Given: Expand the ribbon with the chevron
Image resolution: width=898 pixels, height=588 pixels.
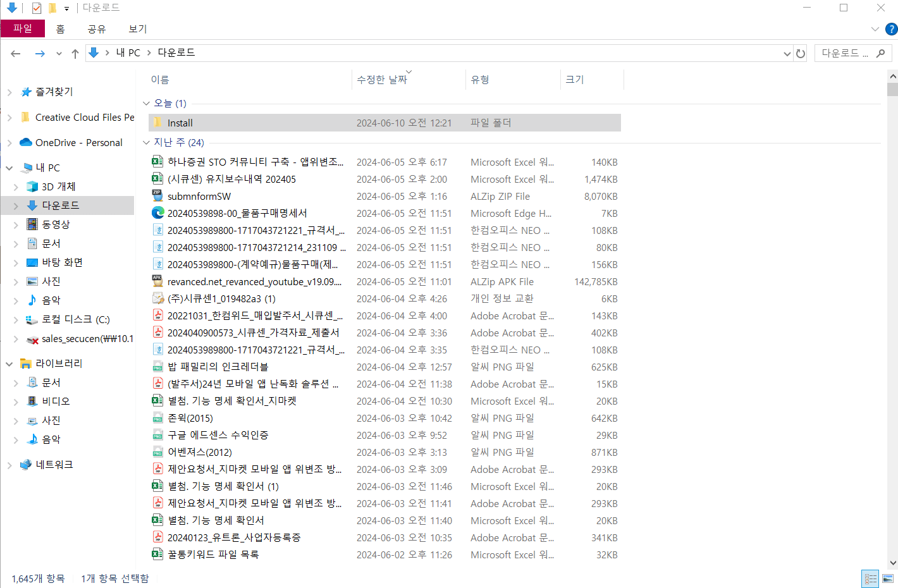Looking at the screenshot, I should (875, 29).
